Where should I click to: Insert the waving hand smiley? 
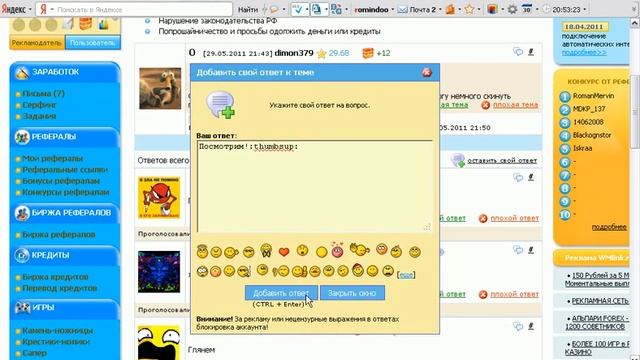click(x=360, y=249)
